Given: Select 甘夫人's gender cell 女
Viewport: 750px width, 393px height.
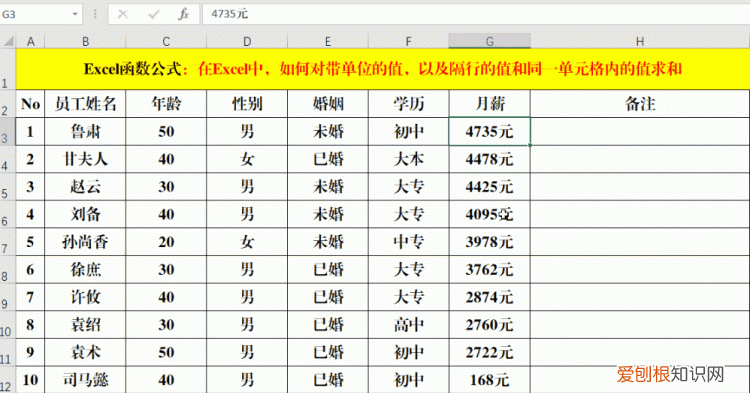Looking at the screenshot, I should 247,159.
